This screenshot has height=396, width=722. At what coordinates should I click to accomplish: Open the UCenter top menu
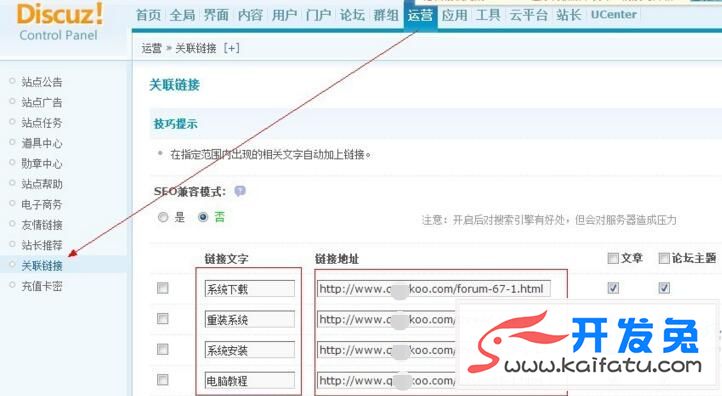(614, 15)
